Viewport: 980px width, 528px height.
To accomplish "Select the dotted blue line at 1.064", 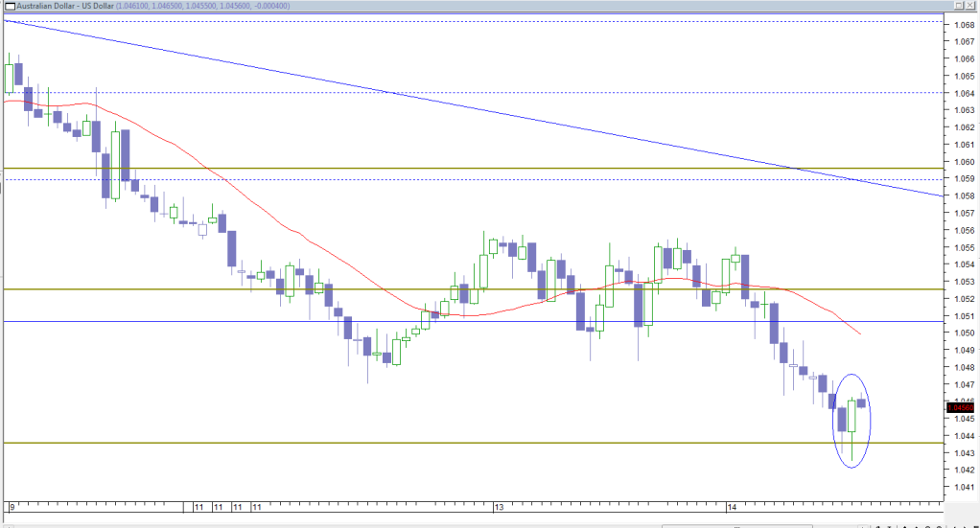I will pyautogui.click(x=473, y=93).
